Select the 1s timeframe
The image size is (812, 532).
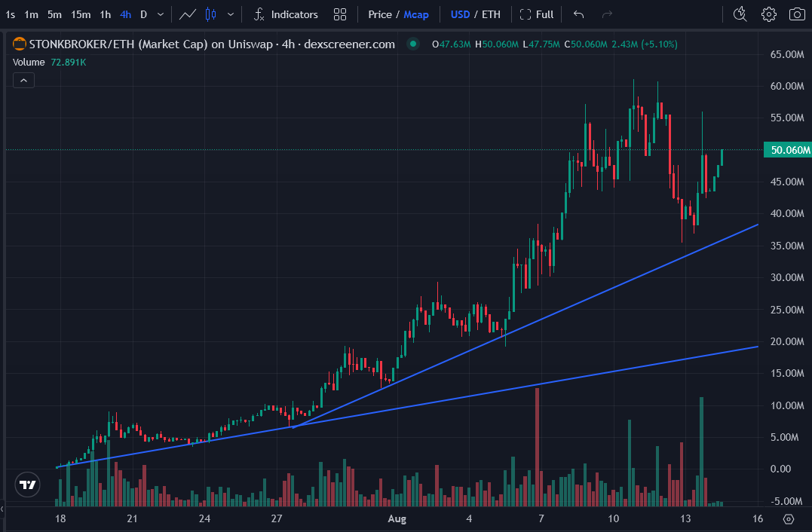tap(11, 14)
